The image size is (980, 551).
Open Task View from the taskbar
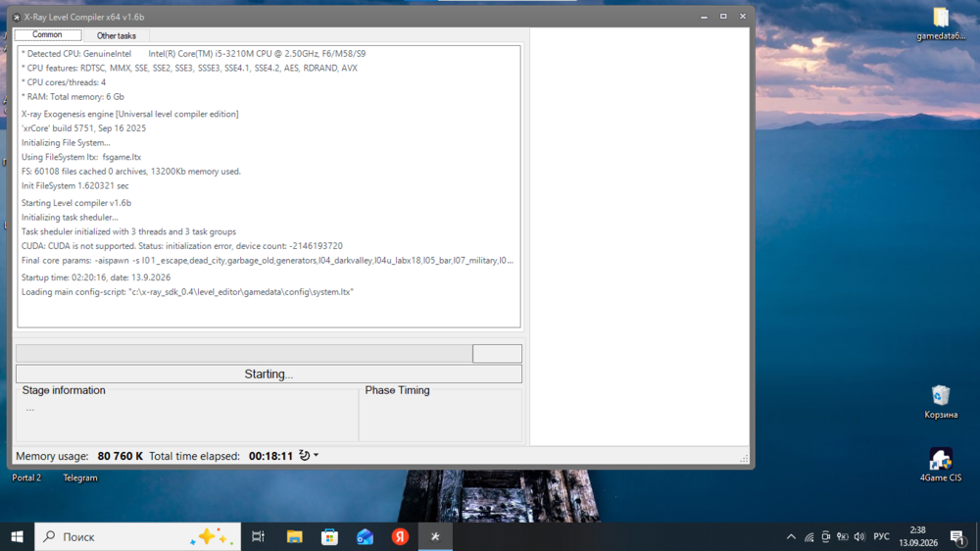pyautogui.click(x=258, y=536)
